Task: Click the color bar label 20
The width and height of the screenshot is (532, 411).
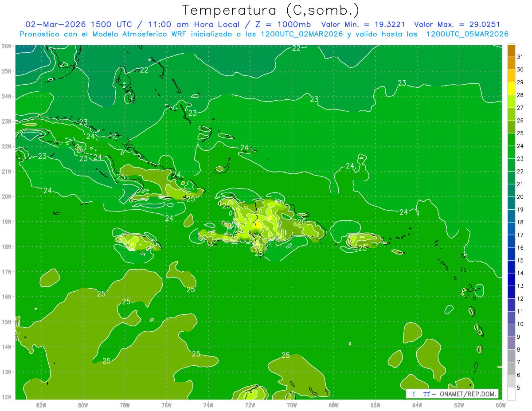Action: click(x=520, y=196)
